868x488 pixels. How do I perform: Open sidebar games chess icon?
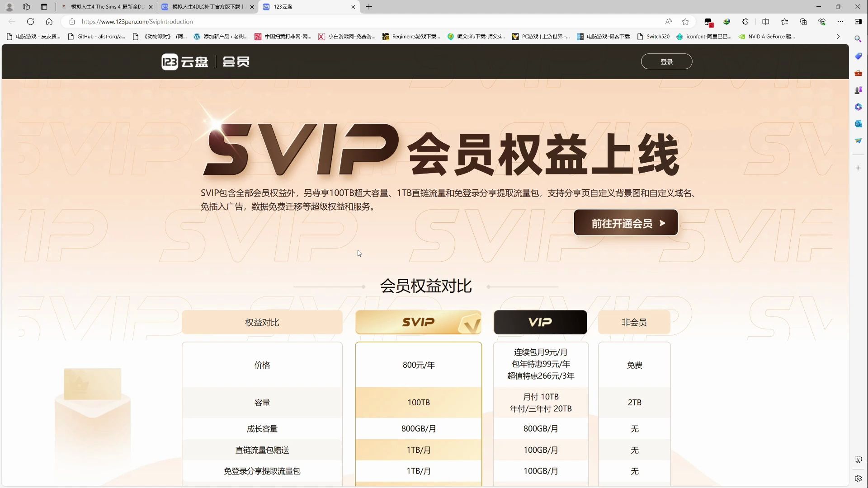(x=858, y=90)
